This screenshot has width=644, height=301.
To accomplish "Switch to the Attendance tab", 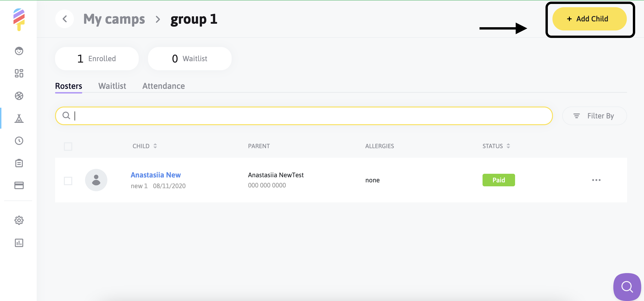I will (164, 86).
